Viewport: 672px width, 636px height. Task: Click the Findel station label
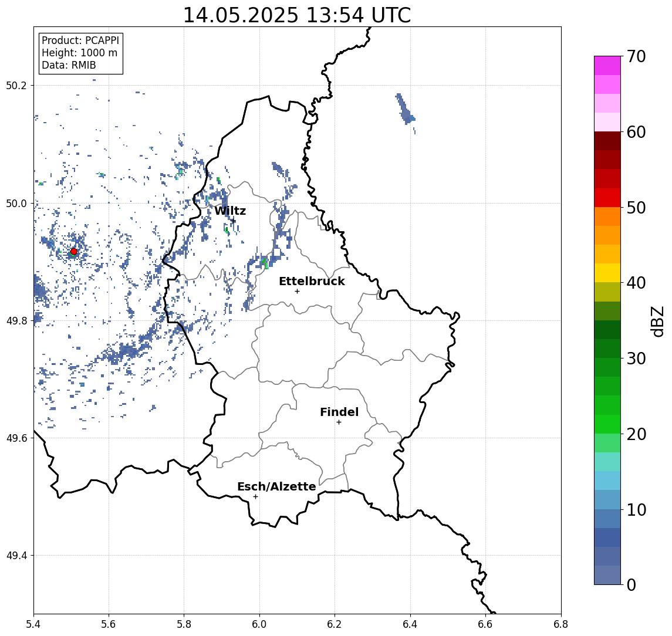339,412
